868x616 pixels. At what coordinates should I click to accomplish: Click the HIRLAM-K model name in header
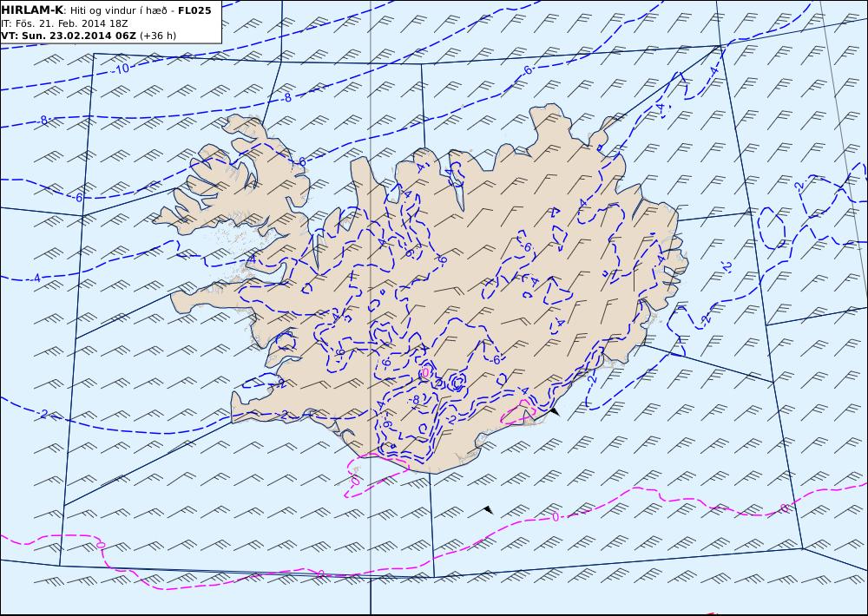click(32, 10)
